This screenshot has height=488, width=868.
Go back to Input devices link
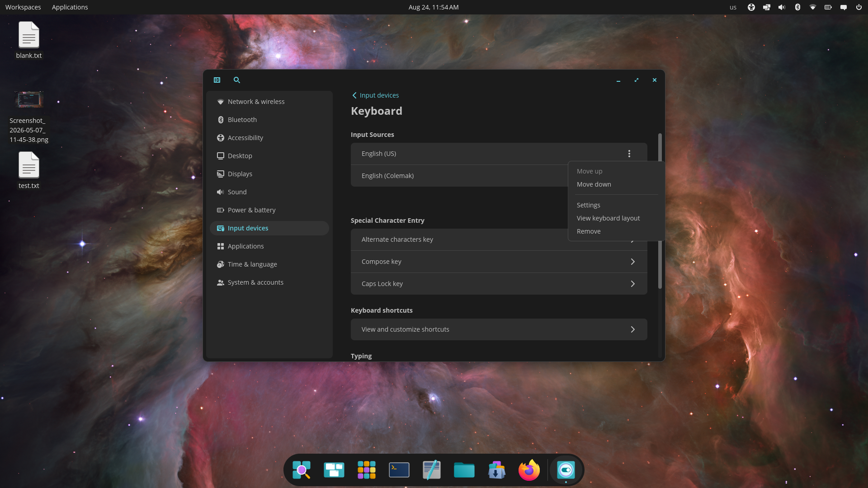375,95
